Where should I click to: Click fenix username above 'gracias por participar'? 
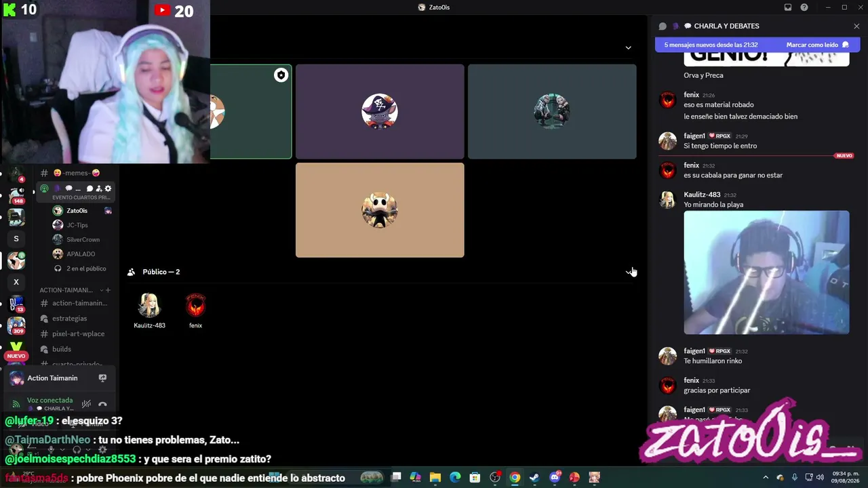click(691, 380)
